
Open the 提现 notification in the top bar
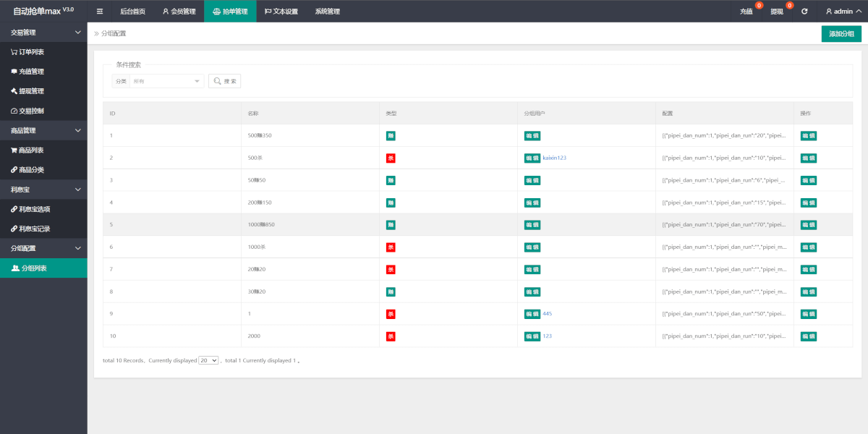(777, 12)
